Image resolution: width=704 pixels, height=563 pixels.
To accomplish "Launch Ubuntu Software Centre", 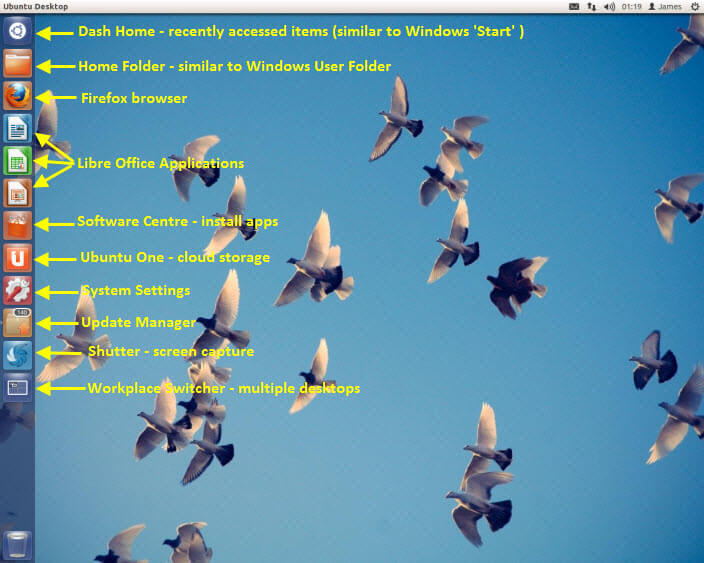I will pos(18,225).
